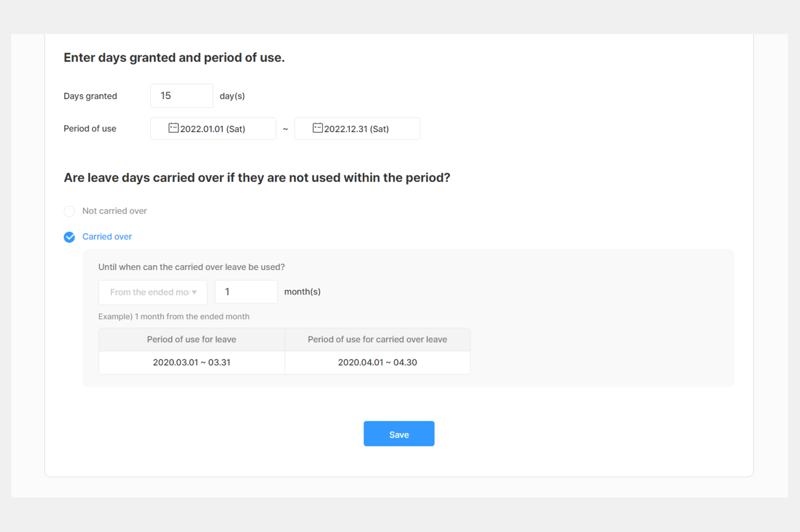The width and height of the screenshot is (800, 532).
Task: Click the Example 1 month from ended month text
Action: pos(174,316)
